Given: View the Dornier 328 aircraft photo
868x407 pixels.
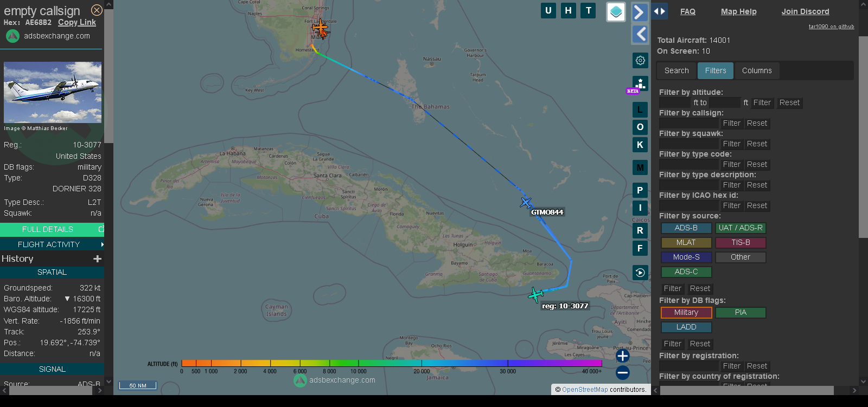Looking at the screenshot, I should (x=53, y=92).
